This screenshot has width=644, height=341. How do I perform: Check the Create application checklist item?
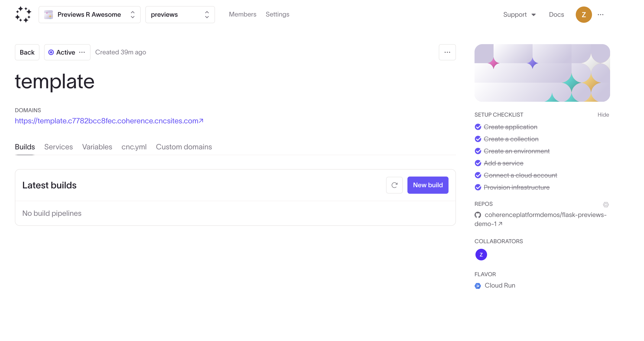pyautogui.click(x=478, y=127)
